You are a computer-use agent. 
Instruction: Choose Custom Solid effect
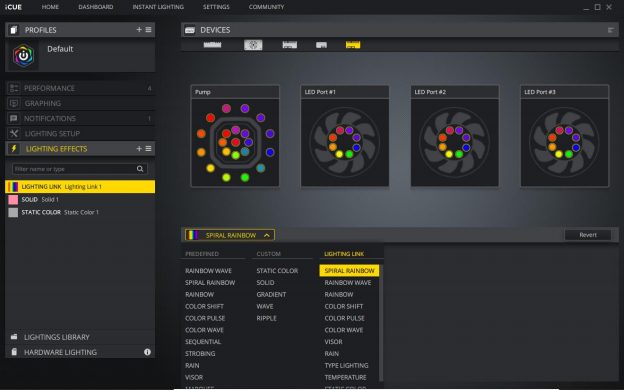265,283
